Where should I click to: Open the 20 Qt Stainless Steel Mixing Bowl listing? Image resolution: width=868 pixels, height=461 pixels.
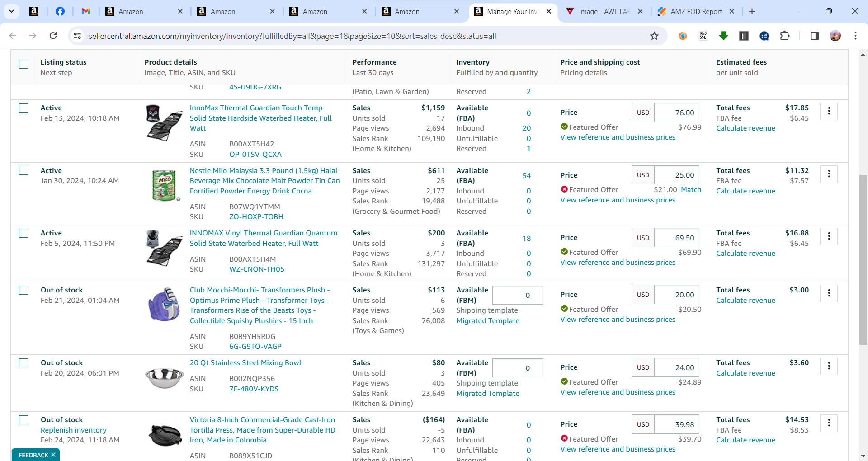pyautogui.click(x=245, y=363)
